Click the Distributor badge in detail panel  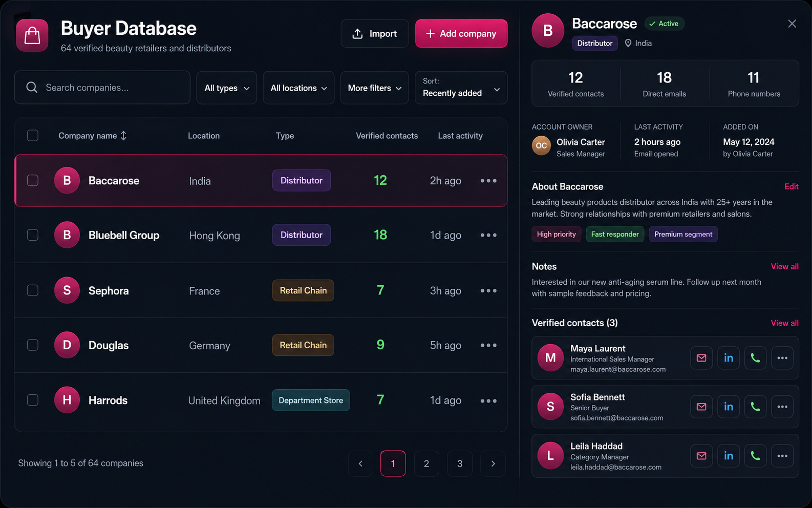[595, 43]
